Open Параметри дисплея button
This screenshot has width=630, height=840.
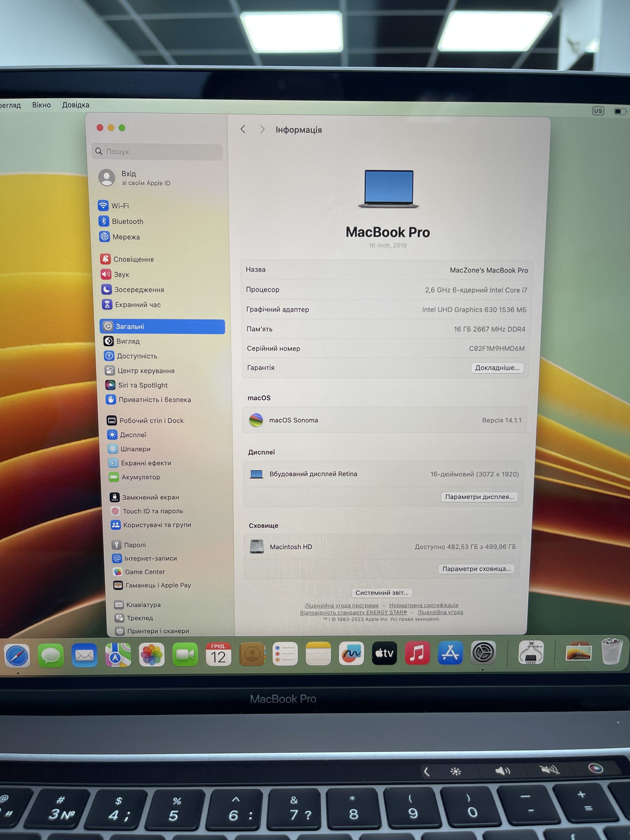[479, 497]
